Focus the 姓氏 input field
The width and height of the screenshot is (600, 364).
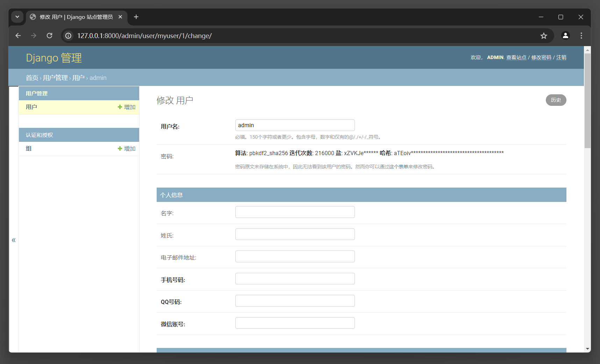pos(295,234)
